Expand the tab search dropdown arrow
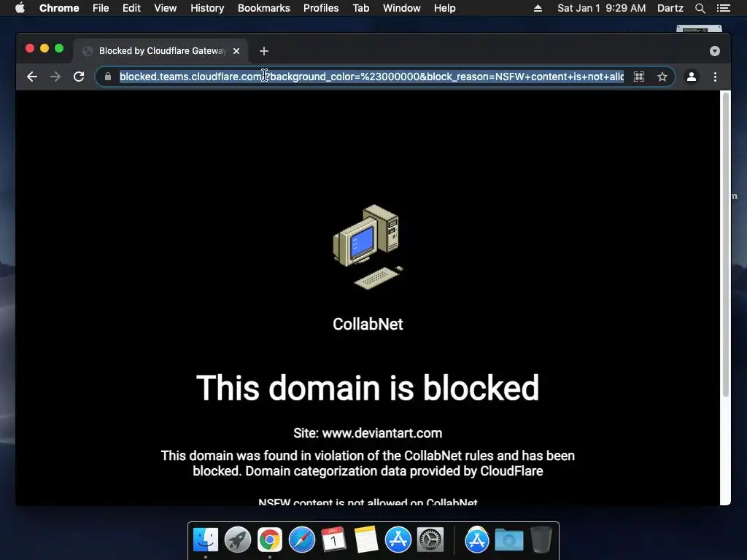Image resolution: width=747 pixels, height=560 pixels. pos(715,51)
